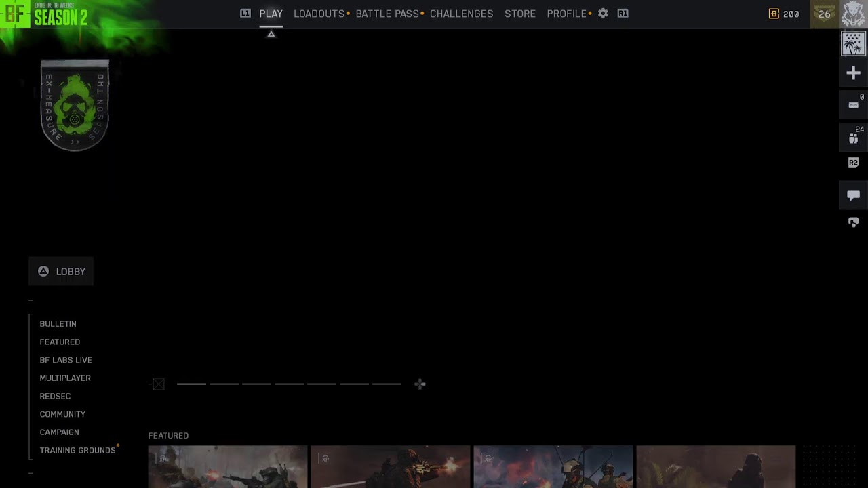
Task: Click the small icon below chat bubble
Action: pos(853,222)
